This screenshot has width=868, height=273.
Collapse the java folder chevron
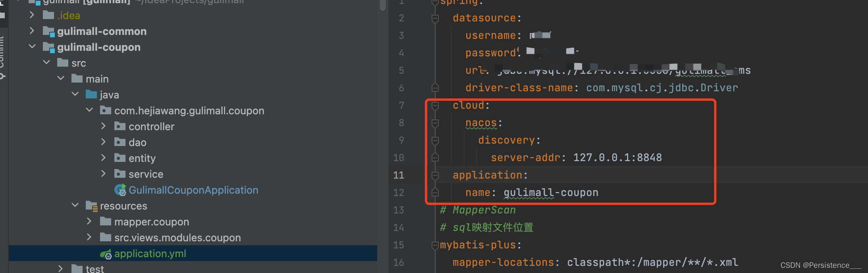point(75,94)
